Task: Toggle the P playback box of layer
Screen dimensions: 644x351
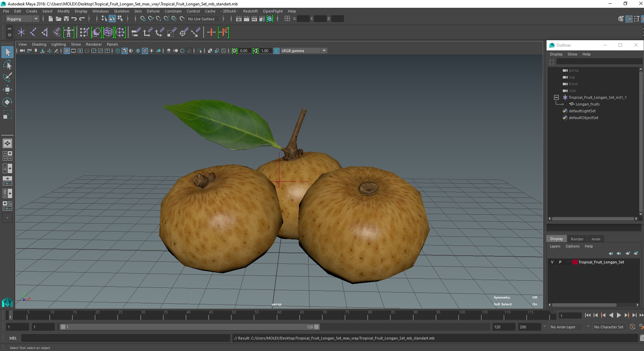Action: click(x=560, y=262)
